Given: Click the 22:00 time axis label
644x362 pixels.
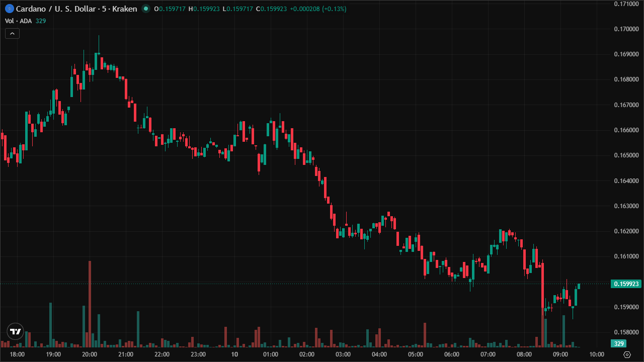Looking at the screenshot, I should (x=162, y=354).
